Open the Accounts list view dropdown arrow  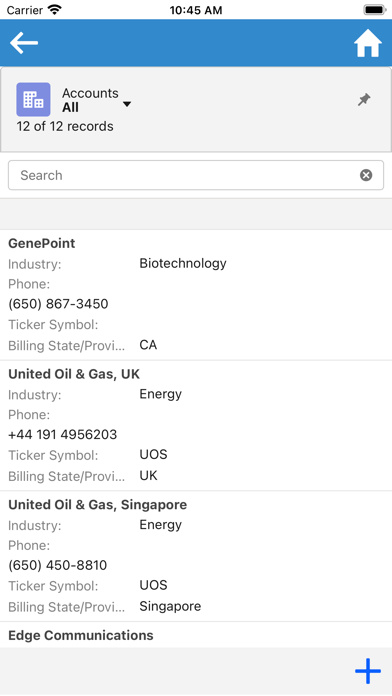tap(127, 104)
